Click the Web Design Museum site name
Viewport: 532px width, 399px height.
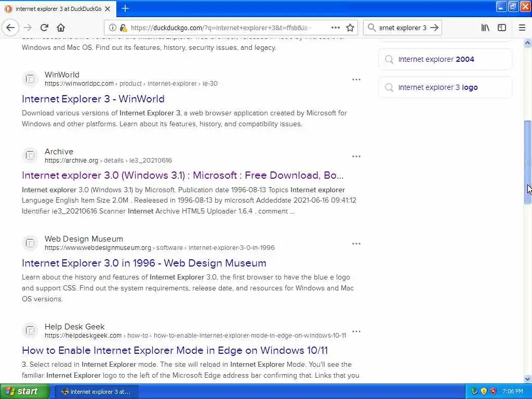point(84,239)
